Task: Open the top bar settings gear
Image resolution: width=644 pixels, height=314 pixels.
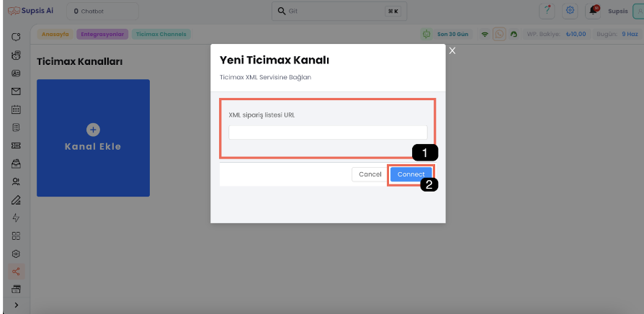Action: [x=570, y=11]
